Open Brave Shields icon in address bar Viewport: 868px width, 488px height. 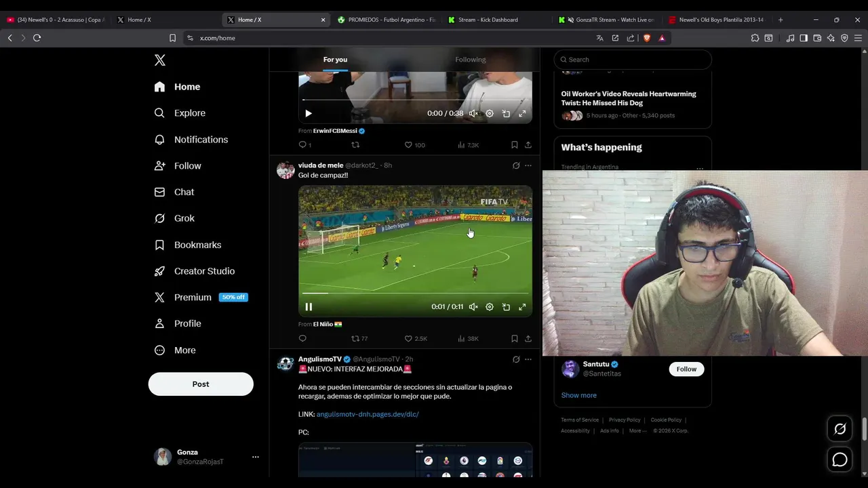pos(647,38)
